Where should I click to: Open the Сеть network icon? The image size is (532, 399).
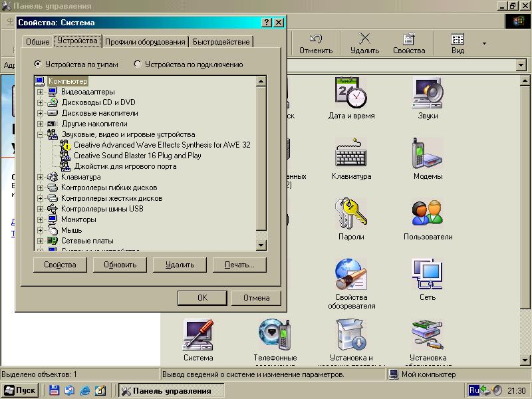428,279
